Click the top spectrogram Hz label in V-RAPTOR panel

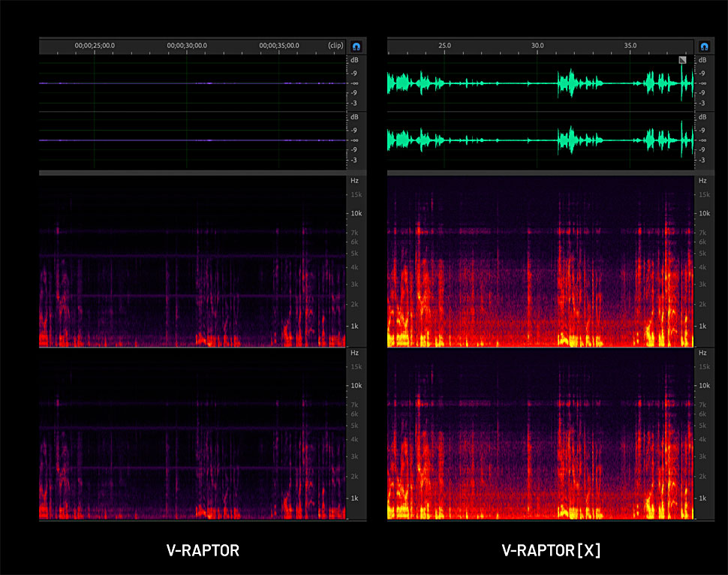click(x=354, y=181)
